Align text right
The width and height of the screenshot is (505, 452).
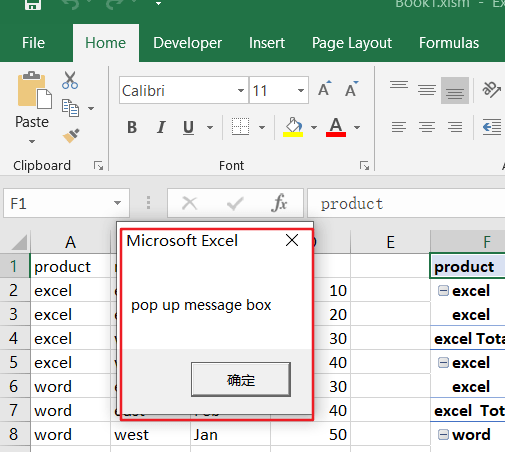point(455,127)
